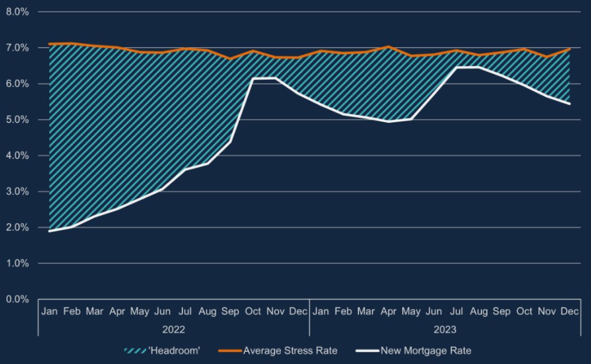The height and width of the screenshot is (364, 591).
Task: Select the Oct label under 2022
Action: click(x=252, y=312)
